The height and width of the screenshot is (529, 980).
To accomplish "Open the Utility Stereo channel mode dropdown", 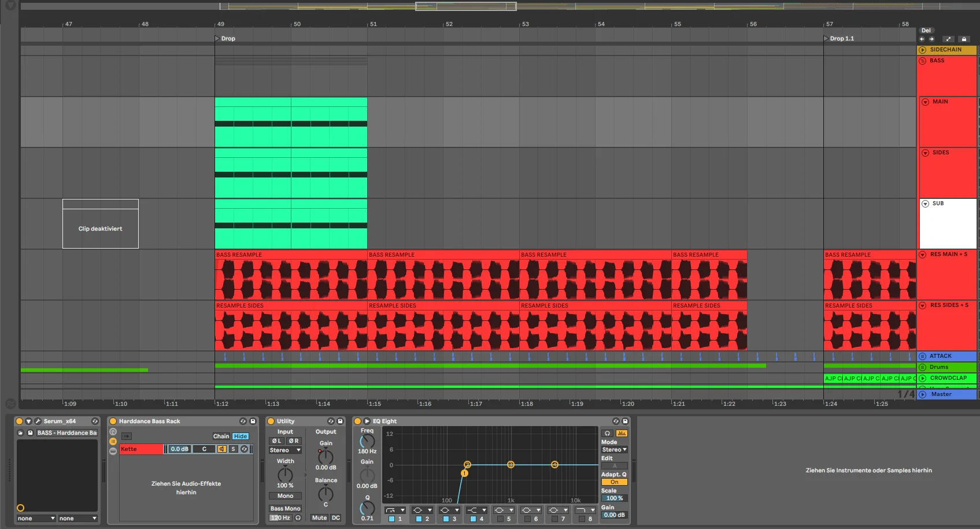I will [285, 450].
